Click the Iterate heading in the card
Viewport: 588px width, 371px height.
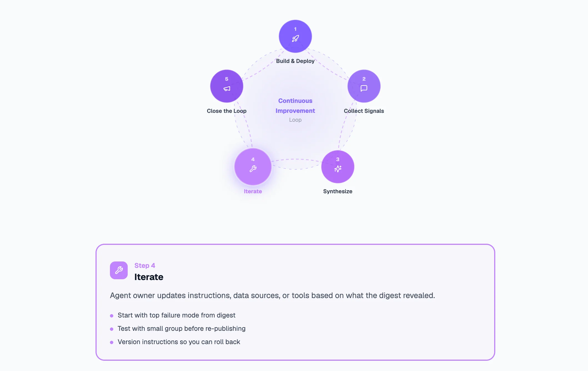click(149, 277)
